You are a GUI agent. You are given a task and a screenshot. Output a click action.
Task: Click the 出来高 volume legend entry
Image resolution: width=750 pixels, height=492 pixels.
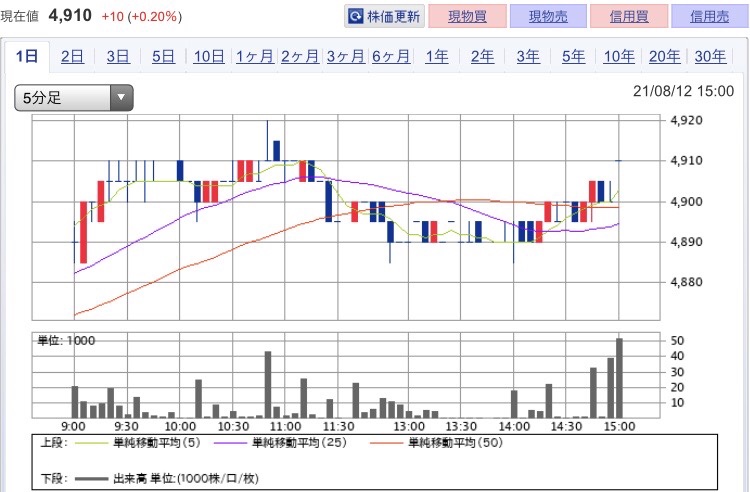tap(186, 478)
